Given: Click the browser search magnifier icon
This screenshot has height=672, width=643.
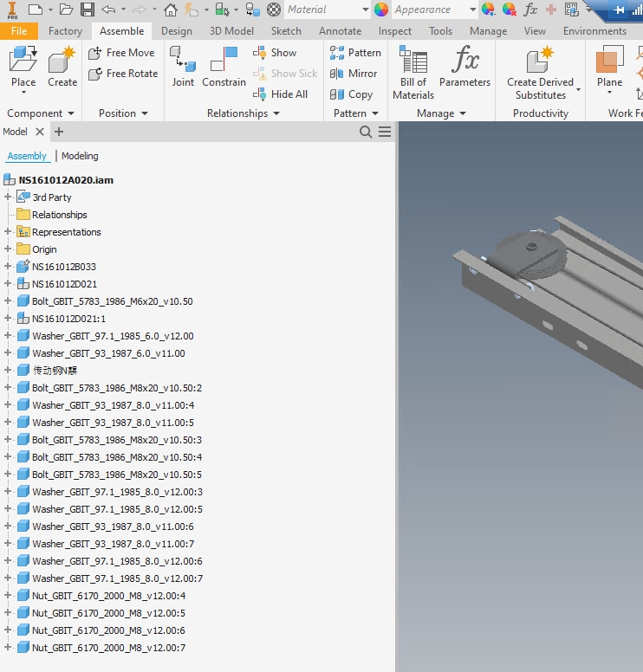Looking at the screenshot, I should (x=366, y=132).
